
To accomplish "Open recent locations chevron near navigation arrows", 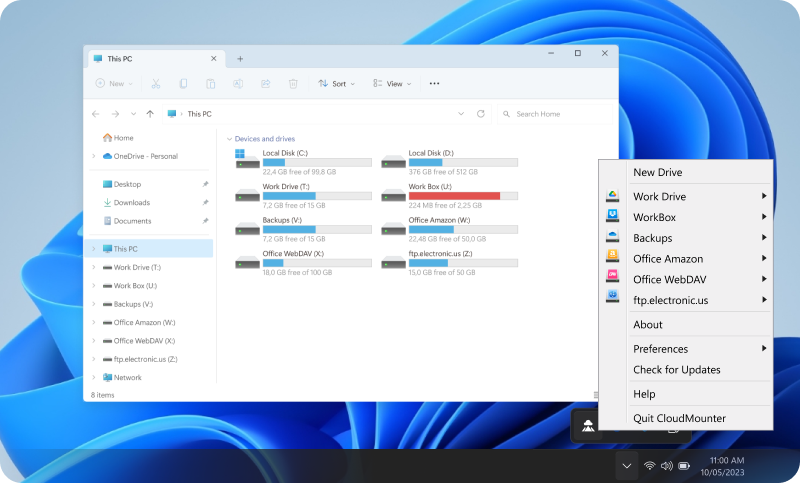I will [x=133, y=114].
